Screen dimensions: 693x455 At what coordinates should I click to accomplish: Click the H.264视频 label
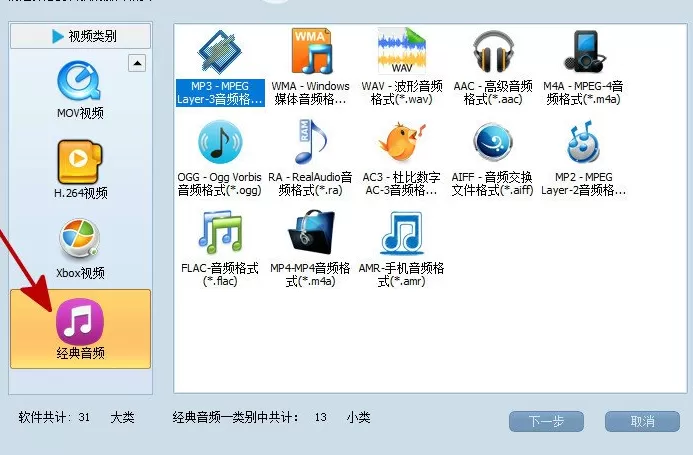(80, 193)
